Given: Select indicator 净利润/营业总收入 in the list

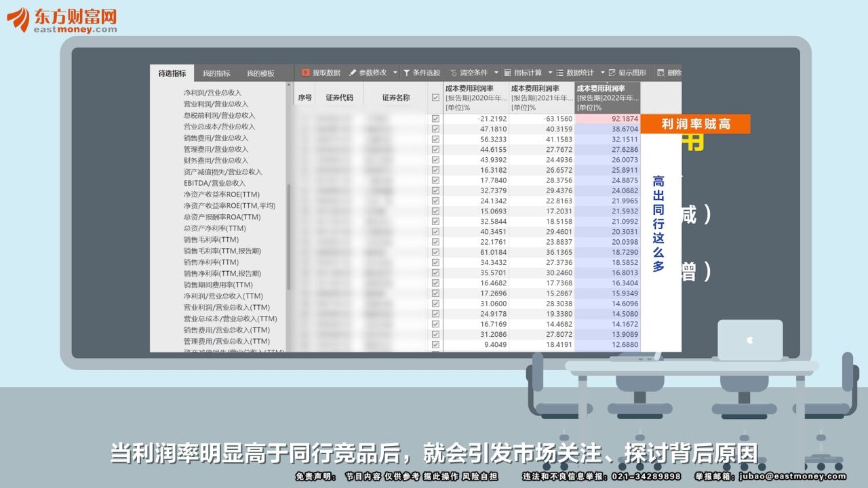Looking at the screenshot, I should tap(212, 93).
